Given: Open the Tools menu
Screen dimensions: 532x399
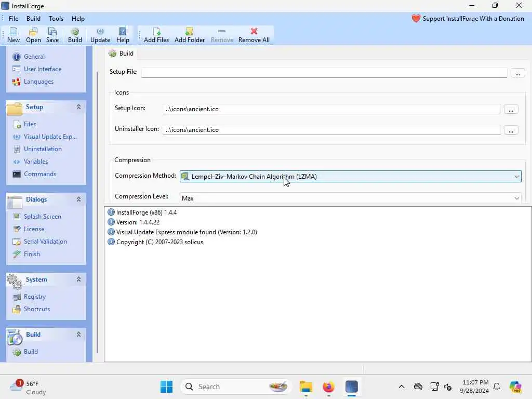Looking at the screenshot, I should click(56, 19).
